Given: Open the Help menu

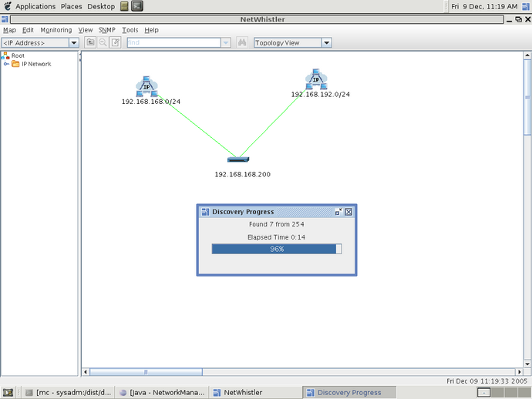Looking at the screenshot, I should (151, 30).
